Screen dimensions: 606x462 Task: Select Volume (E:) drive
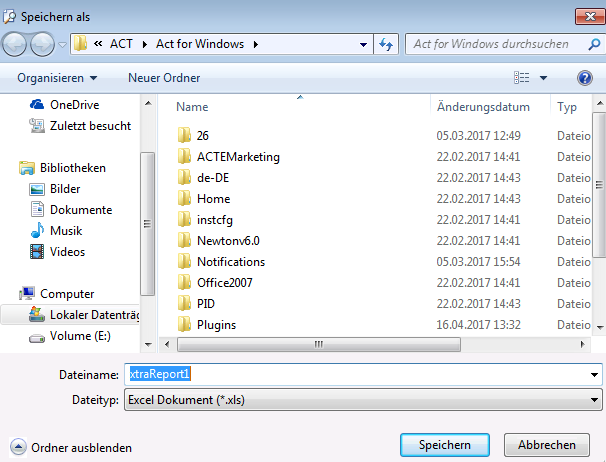tap(70, 336)
